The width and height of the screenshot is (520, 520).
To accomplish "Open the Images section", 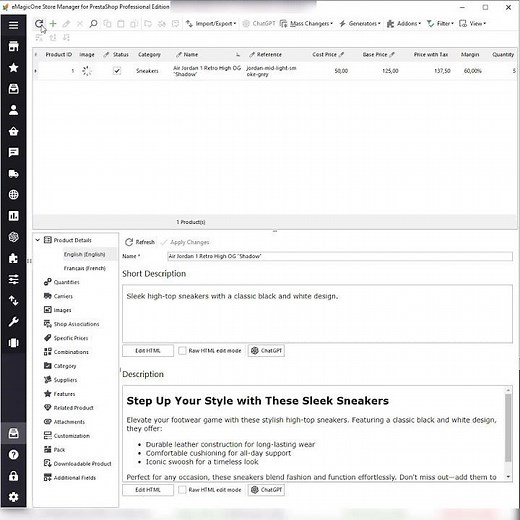I will [58, 310].
